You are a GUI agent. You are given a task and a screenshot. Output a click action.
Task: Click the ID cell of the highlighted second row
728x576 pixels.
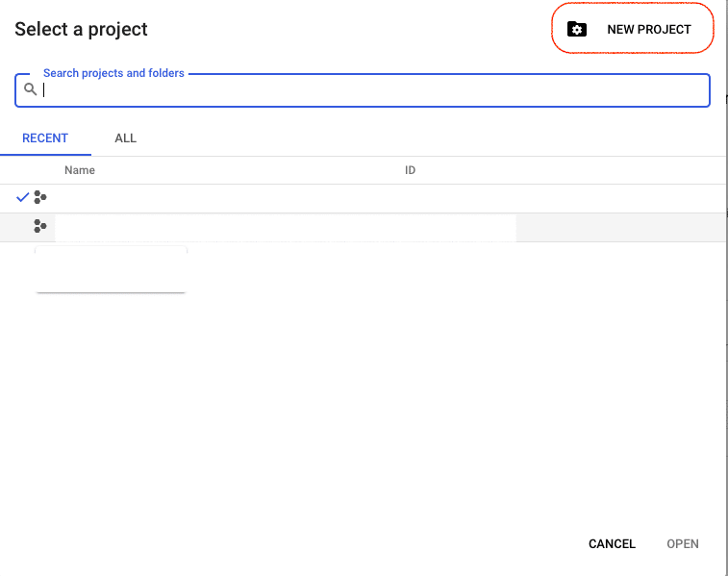[452, 227]
